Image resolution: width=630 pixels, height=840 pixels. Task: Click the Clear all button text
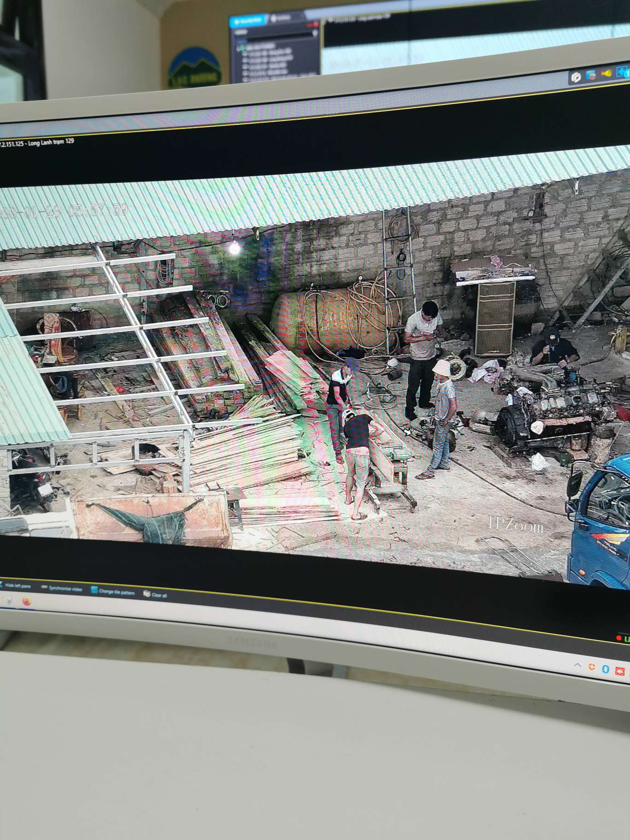159,595
